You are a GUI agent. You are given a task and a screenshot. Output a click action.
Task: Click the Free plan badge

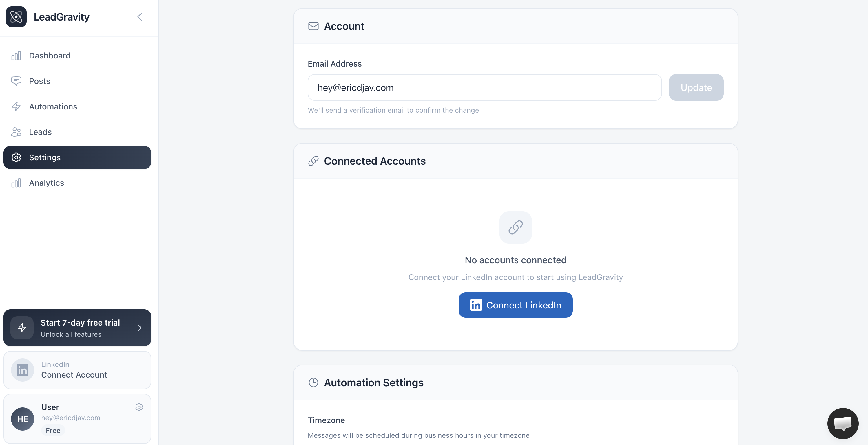pyautogui.click(x=52, y=430)
